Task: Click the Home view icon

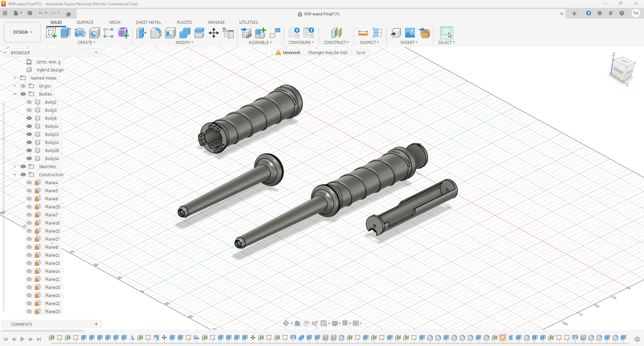Action: [x=68, y=14]
